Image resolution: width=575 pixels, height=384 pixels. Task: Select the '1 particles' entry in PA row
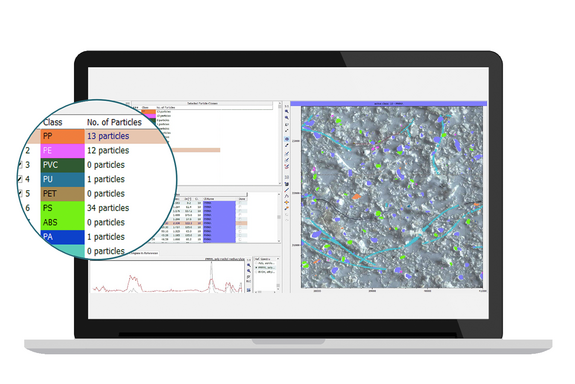tap(106, 237)
